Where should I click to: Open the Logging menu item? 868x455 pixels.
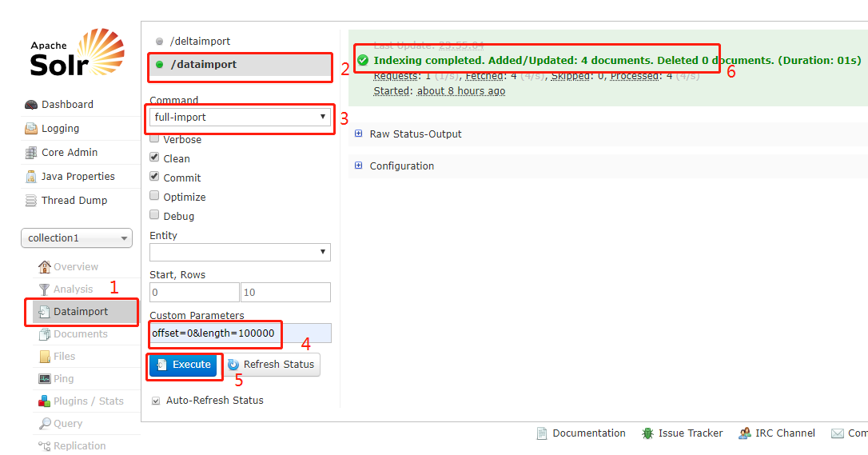pyautogui.click(x=60, y=129)
